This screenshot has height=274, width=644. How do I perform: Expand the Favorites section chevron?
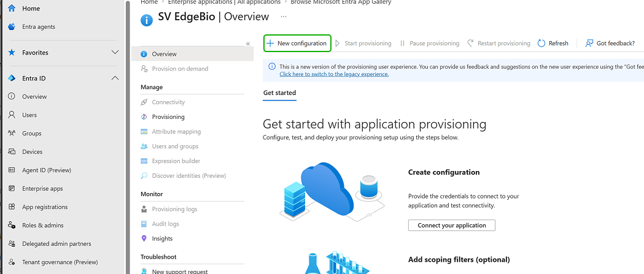[x=115, y=53]
